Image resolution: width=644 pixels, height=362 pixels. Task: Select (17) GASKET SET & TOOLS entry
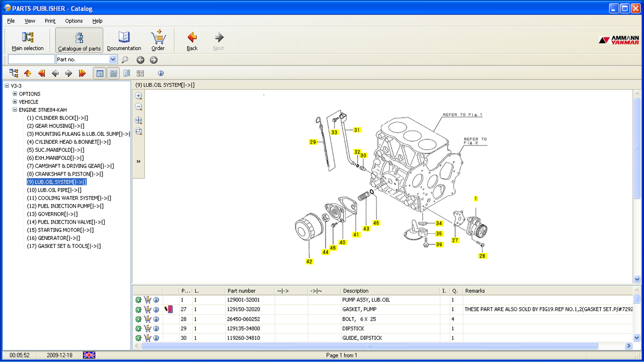64,246
